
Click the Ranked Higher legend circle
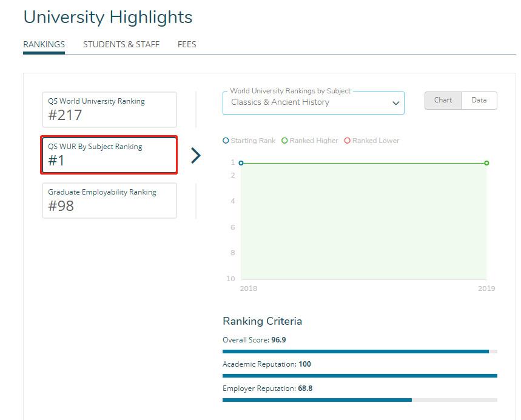coord(285,141)
